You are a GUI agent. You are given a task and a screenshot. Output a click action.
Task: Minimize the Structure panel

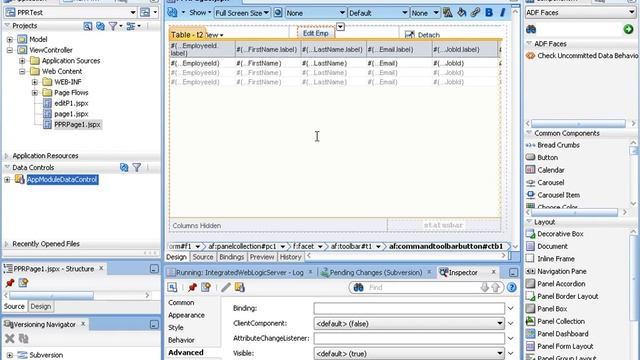pyautogui.click(x=154, y=269)
